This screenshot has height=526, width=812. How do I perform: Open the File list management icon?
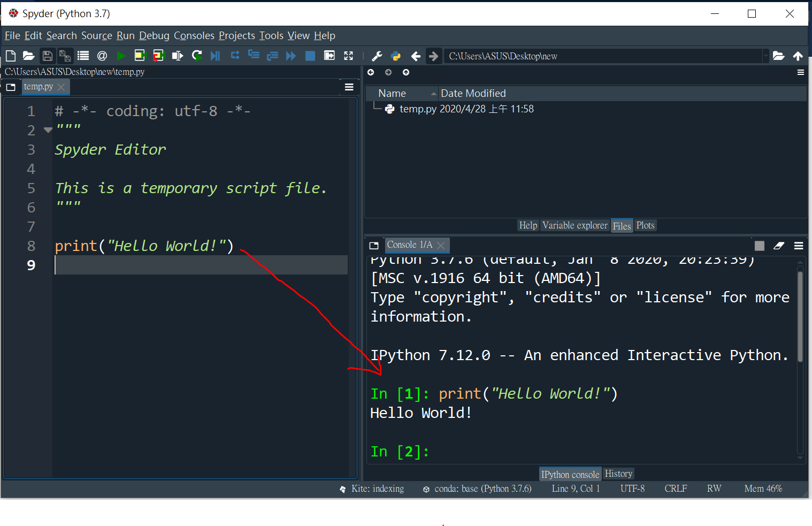[83, 56]
